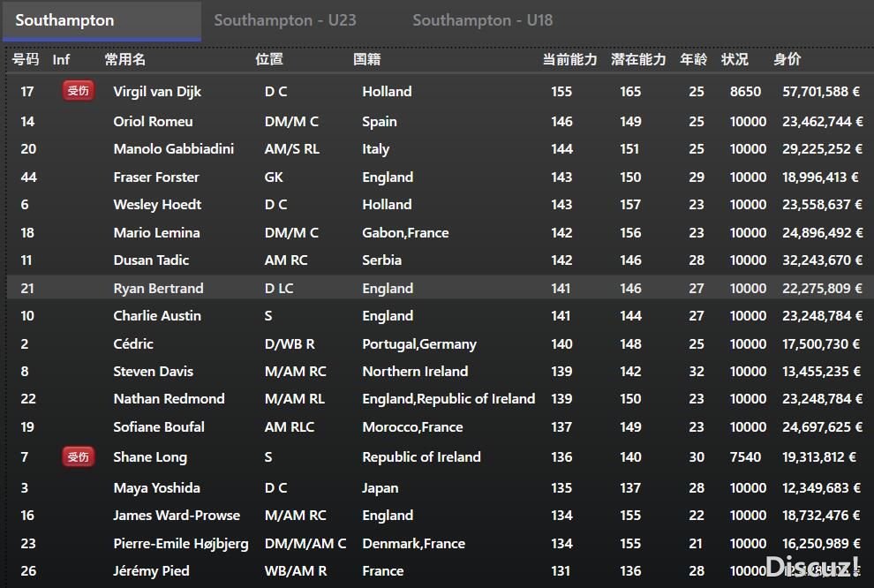This screenshot has width=874, height=588.
Task: Choose Mario Lemina from the list
Action: pyautogui.click(x=156, y=232)
